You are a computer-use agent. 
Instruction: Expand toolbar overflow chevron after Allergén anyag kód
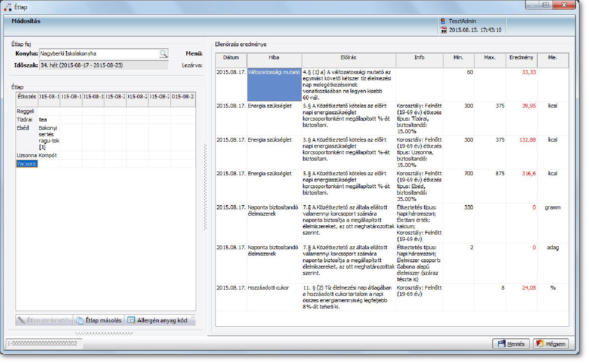point(193,317)
